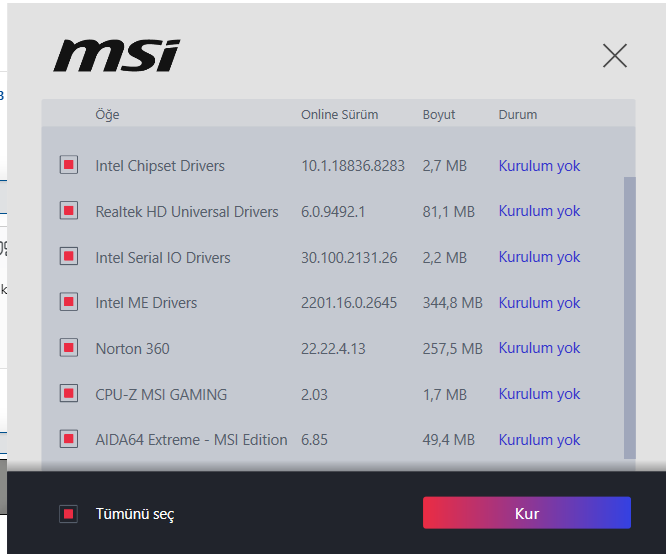Click the MSI logo
The image size is (666, 554).
117,56
